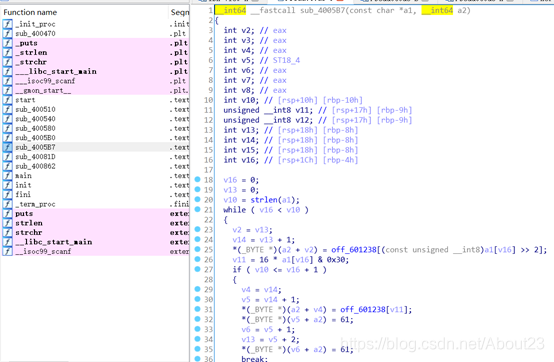Click the 'v16 = 0;' statement
Image resolution: width=554 pixels, height=362 pixels.
[241, 180]
